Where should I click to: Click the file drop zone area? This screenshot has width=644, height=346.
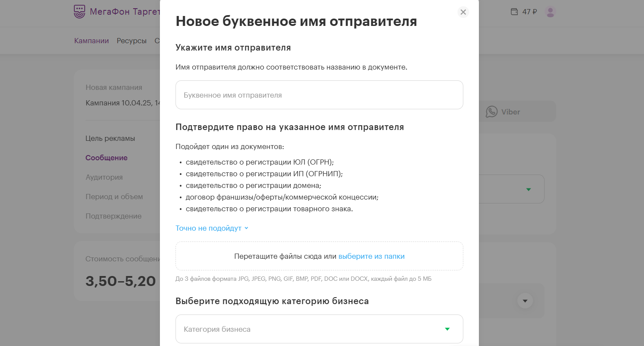click(x=319, y=256)
